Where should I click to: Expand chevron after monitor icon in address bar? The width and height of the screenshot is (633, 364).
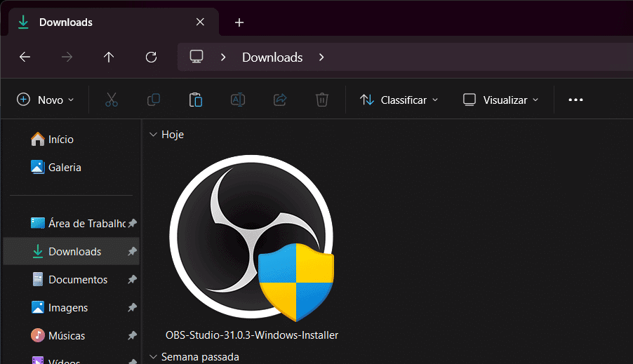pyautogui.click(x=223, y=58)
